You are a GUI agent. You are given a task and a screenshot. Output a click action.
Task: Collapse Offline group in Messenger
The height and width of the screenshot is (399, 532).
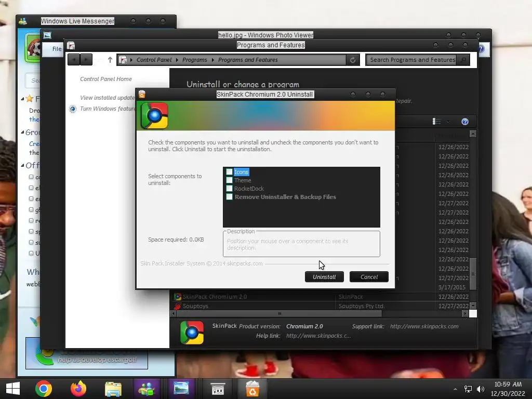tap(22, 165)
